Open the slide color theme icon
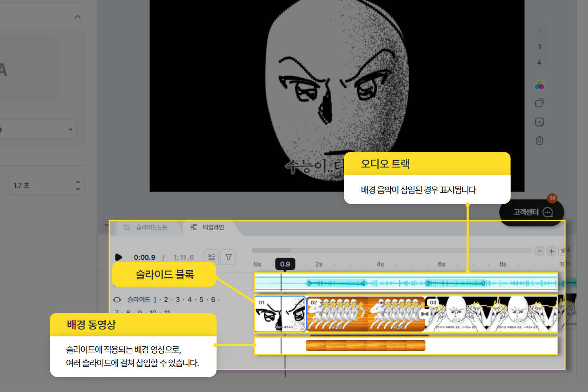The width and height of the screenshot is (588, 392). click(539, 85)
